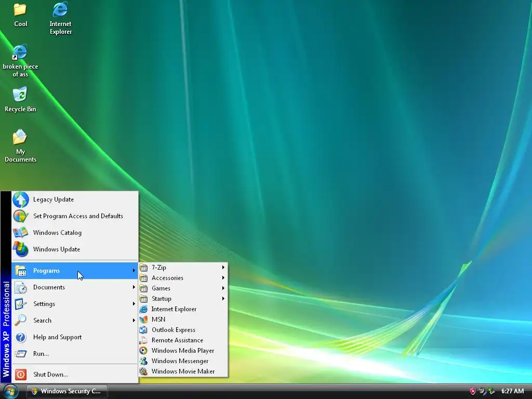The height and width of the screenshot is (399, 532).
Task: Open the Windows Security Center taskbar button
Action: pyautogui.click(x=67, y=391)
